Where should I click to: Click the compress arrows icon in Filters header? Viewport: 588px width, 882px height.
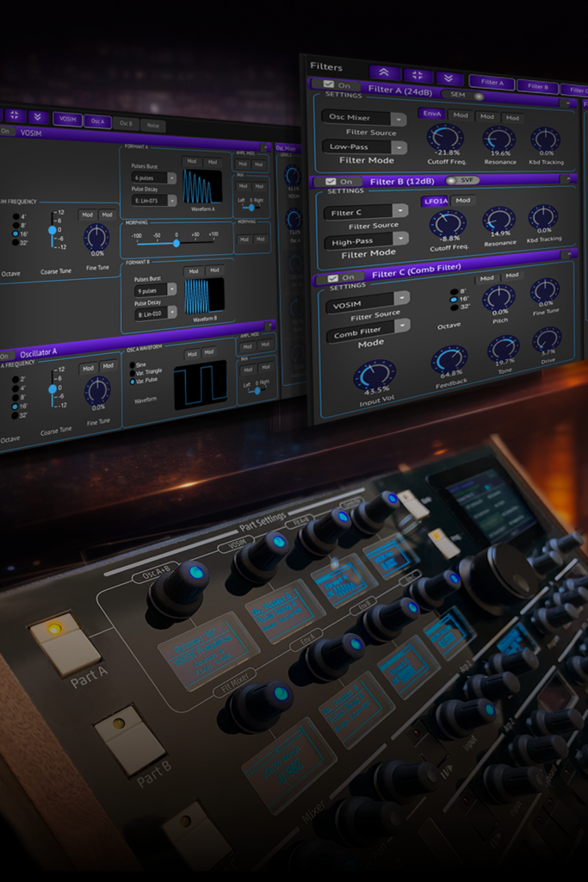417,76
